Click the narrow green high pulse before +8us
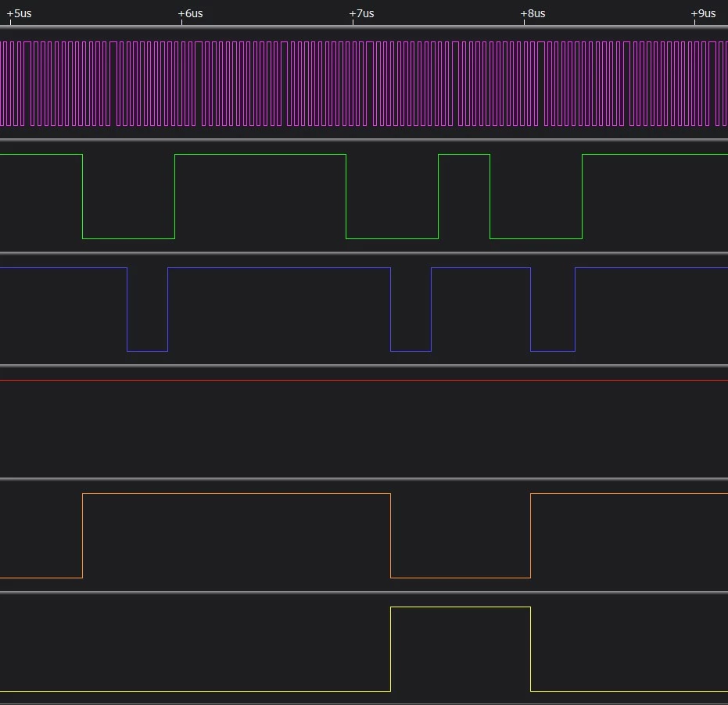Viewport: 728px width, 705px height. coord(464,196)
